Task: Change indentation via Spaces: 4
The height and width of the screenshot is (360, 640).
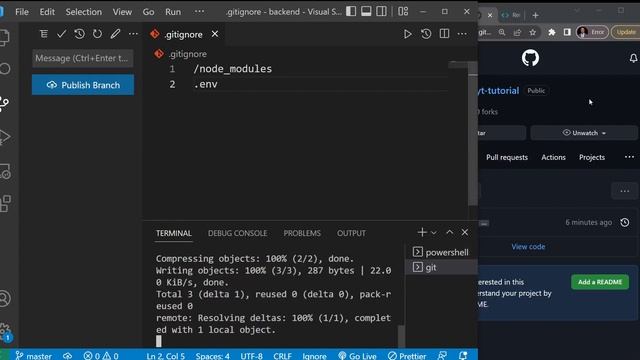Action: [x=212, y=356]
